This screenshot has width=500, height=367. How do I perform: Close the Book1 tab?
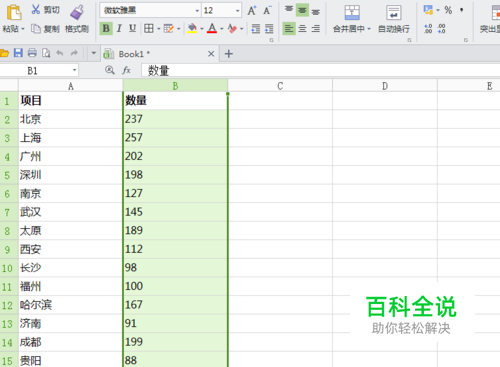(211, 54)
